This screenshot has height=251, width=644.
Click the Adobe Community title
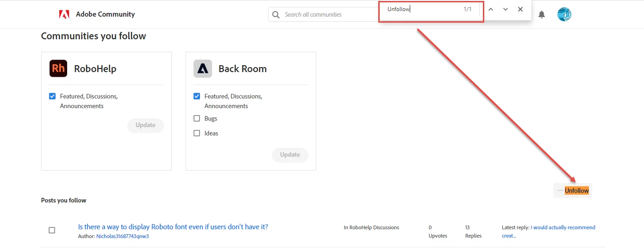tap(105, 14)
